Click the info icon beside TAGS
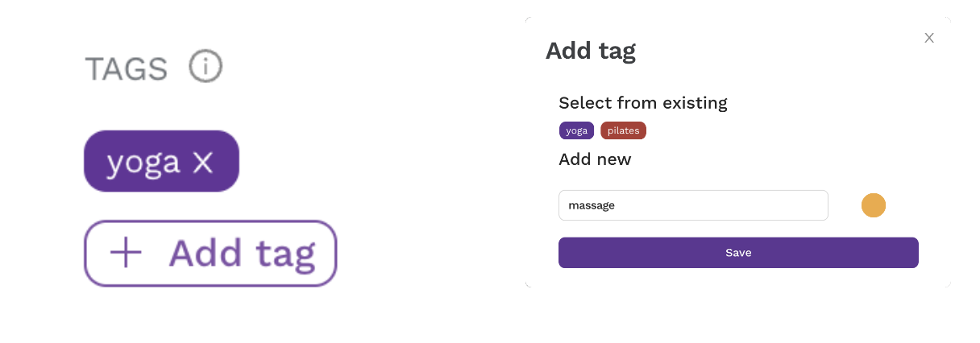This screenshot has height=343, width=980. click(206, 67)
